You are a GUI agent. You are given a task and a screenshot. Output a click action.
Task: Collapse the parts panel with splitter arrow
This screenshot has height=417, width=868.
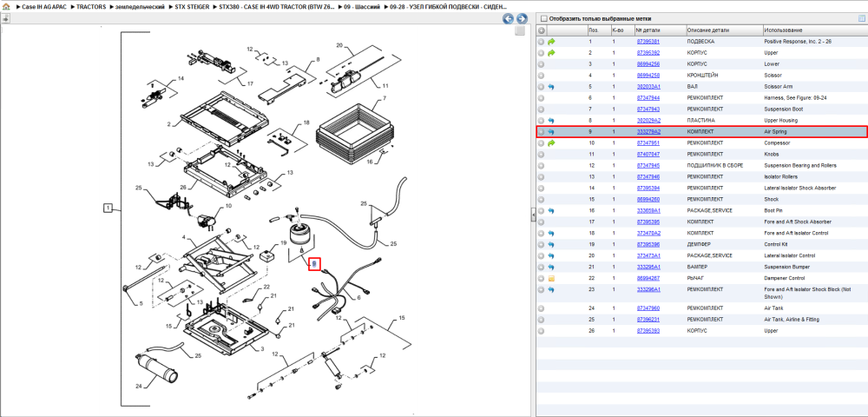[x=533, y=213]
